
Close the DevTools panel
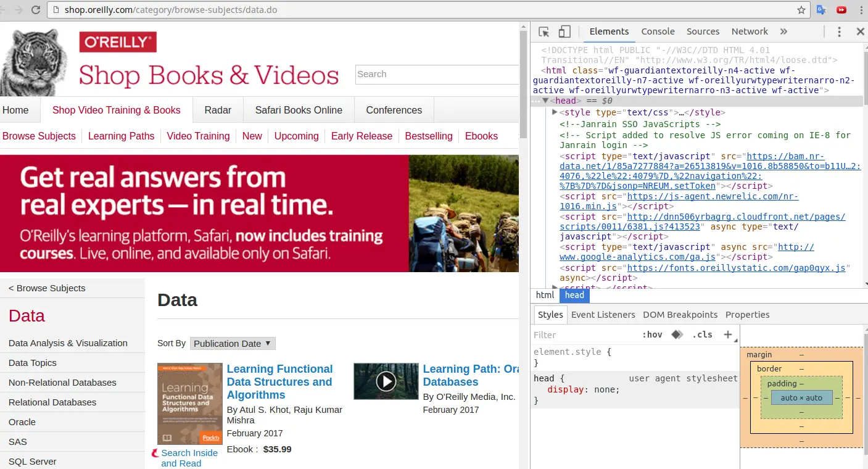pos(860,31)
